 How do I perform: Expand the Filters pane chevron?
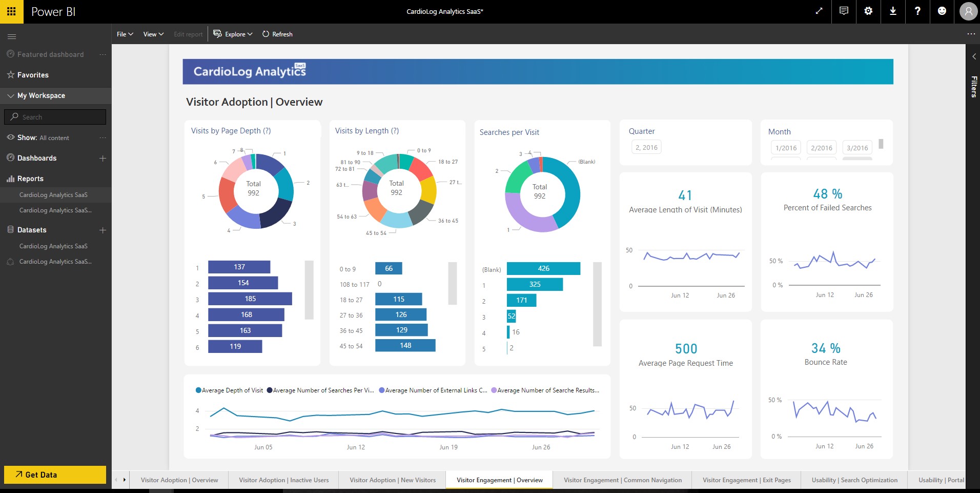(973, 57)
